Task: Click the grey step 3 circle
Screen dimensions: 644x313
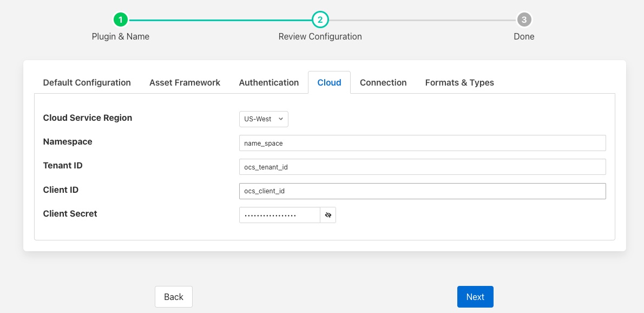Action: [x=524, y=20]
